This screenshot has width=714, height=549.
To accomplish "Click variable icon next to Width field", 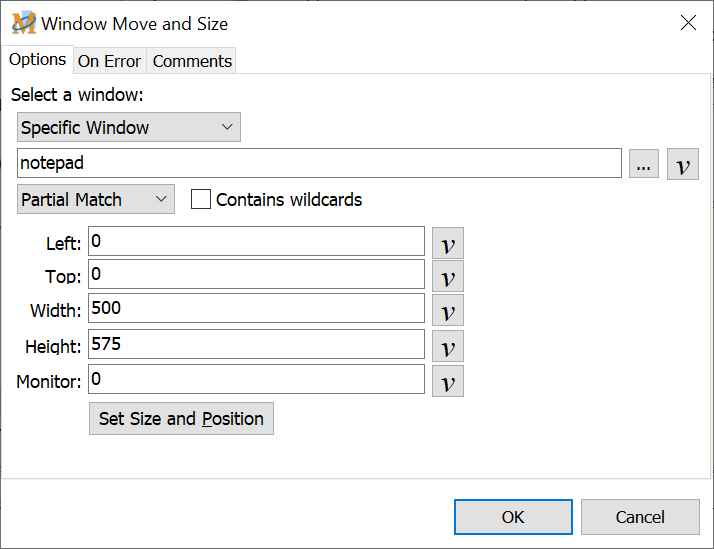I will click(448, 311).
